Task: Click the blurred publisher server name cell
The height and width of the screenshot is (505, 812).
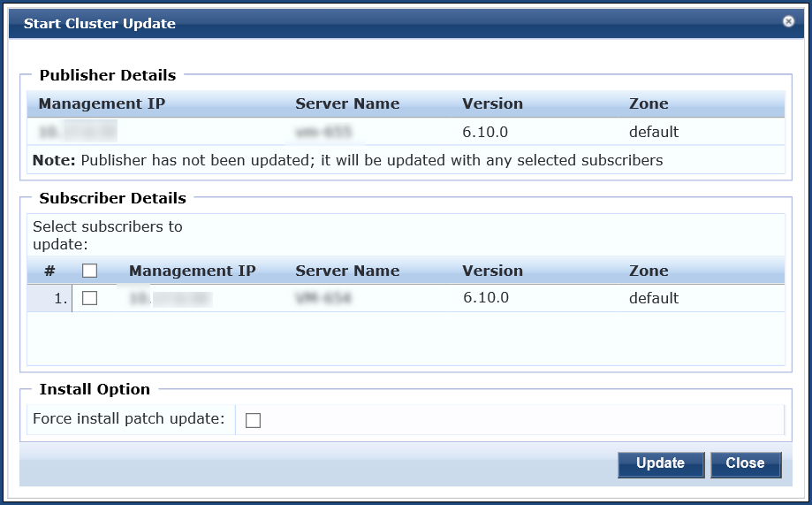Action: coord(323,132)
